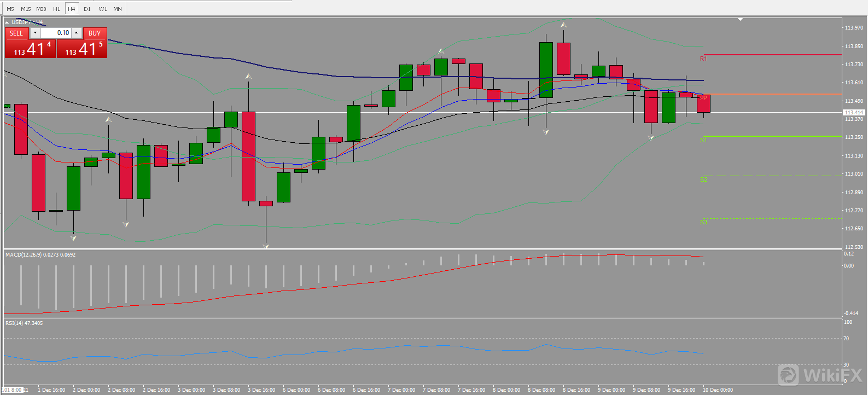868x395 pixels.
Task: Collapse one-click trading panel via USDJPY triangle
Action: coord(7,22)
